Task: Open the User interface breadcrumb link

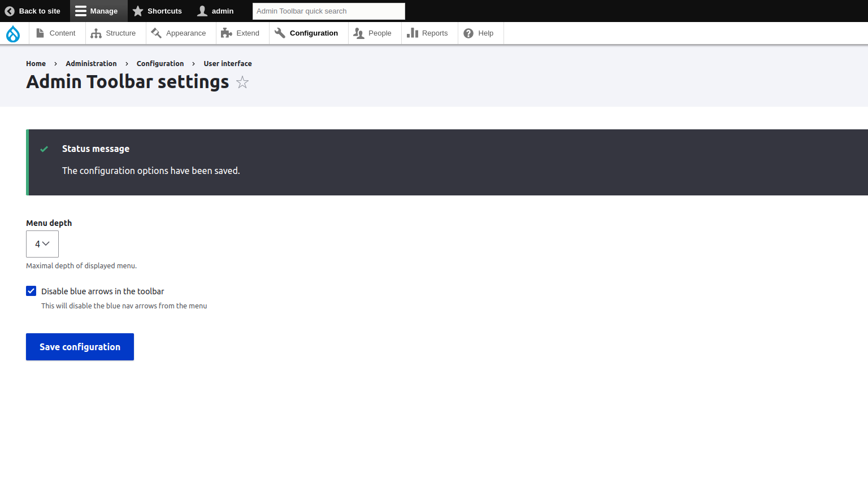Action: tap(228, 63)
